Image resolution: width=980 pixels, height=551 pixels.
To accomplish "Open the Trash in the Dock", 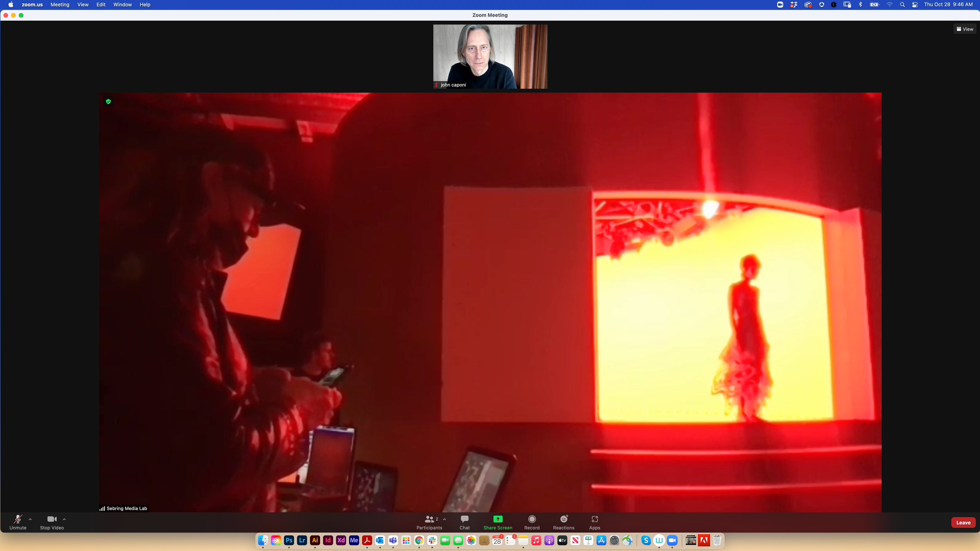I will coord(717,540).
